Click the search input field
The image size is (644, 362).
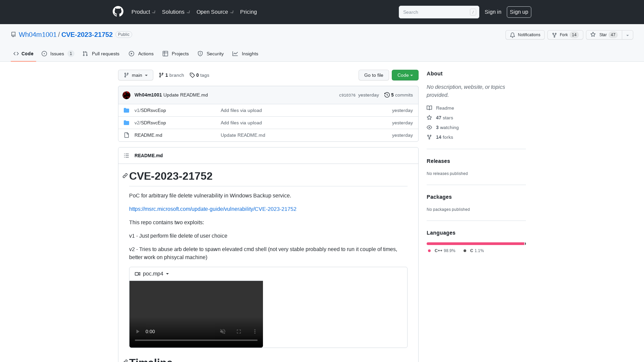tap(438, 12)
